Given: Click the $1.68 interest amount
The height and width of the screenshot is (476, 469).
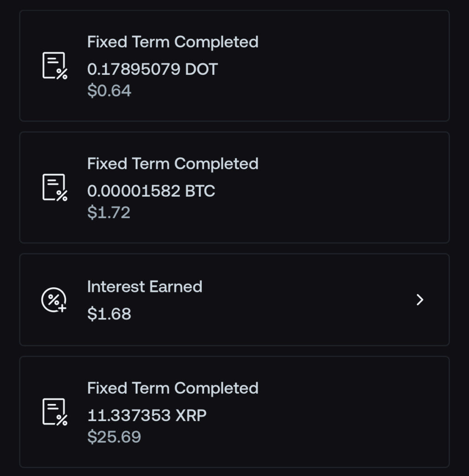Looking at the screenshot, I should 109,314.
